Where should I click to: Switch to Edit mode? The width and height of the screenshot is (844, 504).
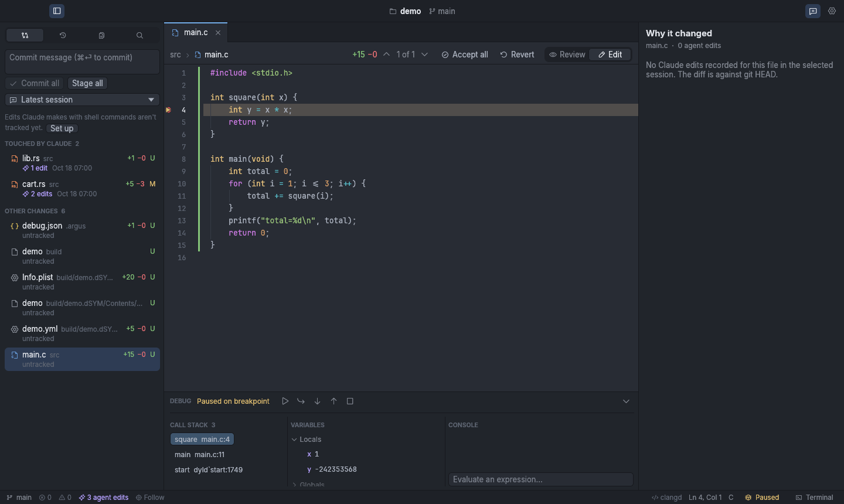click(x=610, y=55)
